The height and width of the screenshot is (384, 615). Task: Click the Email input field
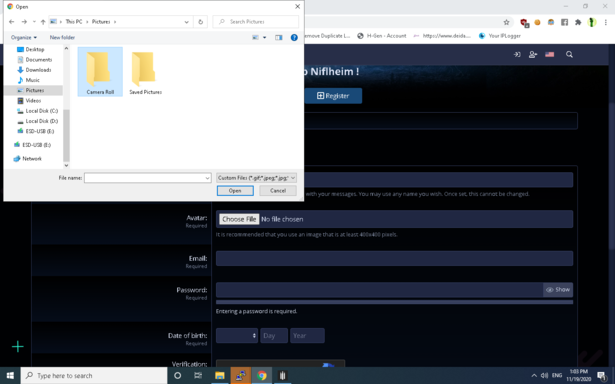pos(394,258)
